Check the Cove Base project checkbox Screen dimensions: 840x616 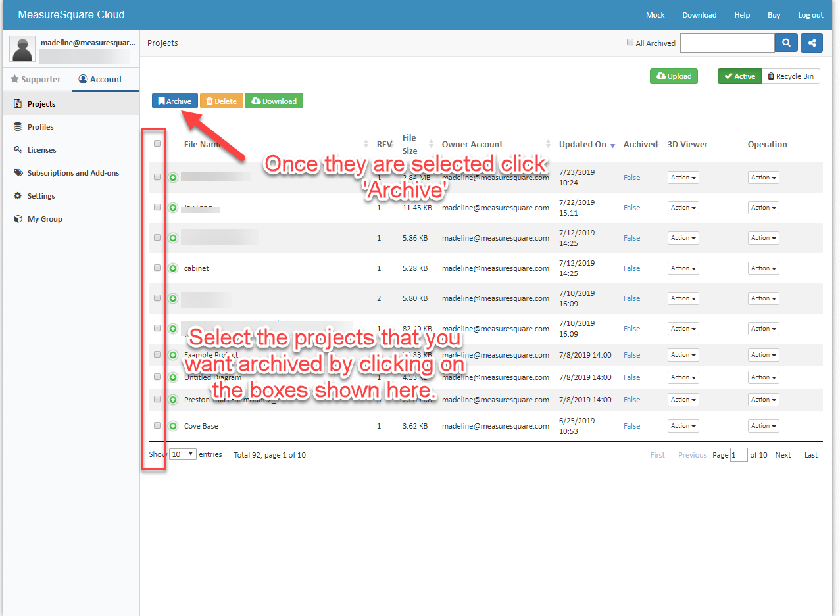pos(157,425)
